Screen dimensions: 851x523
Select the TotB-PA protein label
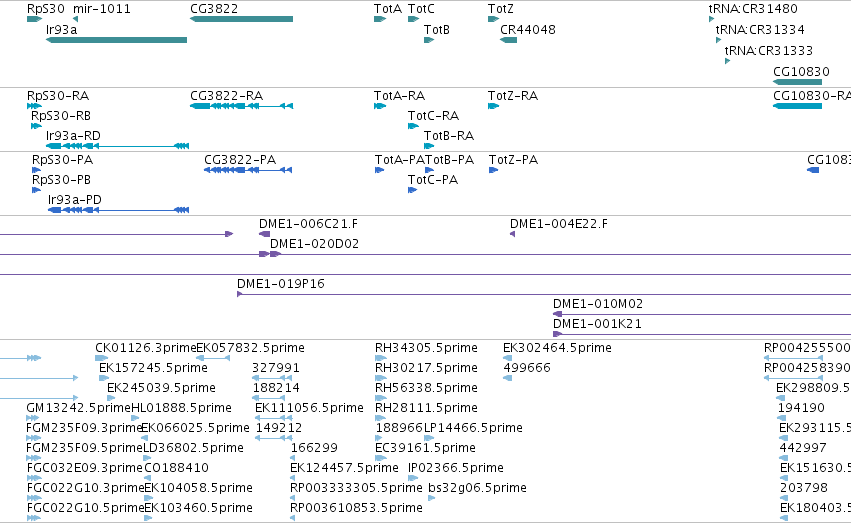[x=449, y=160]
